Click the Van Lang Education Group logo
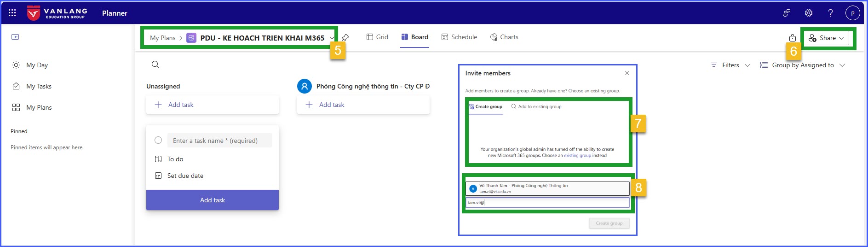The image size is (868, 247). pos(57,13)
